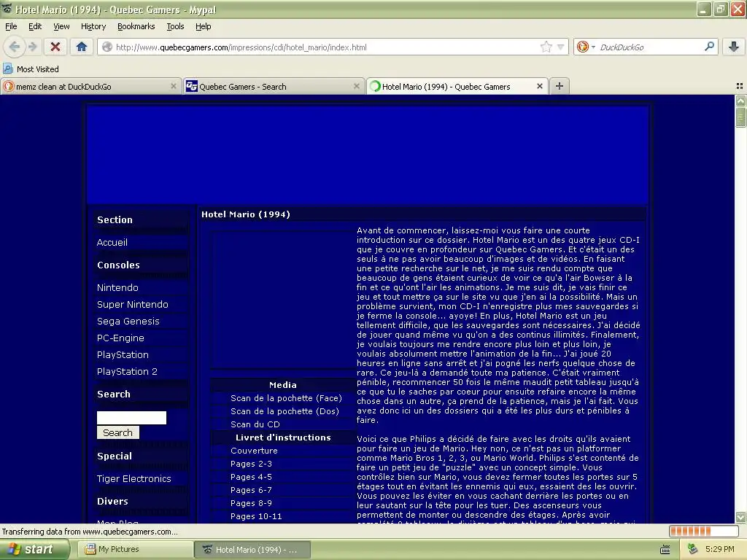Image resolution: width=747 pixels, height=560 pixels.
Task: Open the History menu
Action: click(93, 26)
